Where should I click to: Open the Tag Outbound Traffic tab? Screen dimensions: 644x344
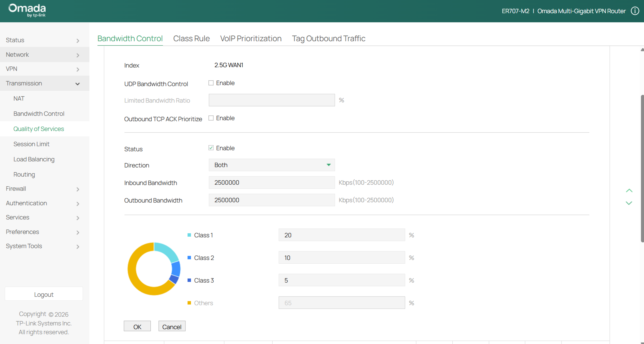328,38
